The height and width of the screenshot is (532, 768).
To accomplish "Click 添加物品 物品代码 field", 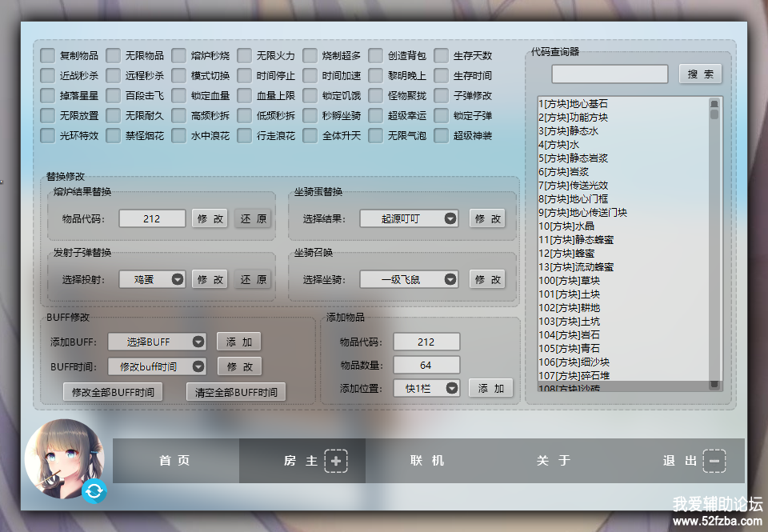I will click(426, 342).
